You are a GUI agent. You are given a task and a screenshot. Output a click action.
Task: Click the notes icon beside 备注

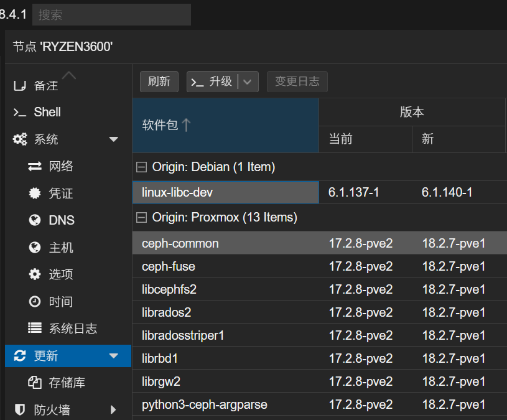click(20, 86)
